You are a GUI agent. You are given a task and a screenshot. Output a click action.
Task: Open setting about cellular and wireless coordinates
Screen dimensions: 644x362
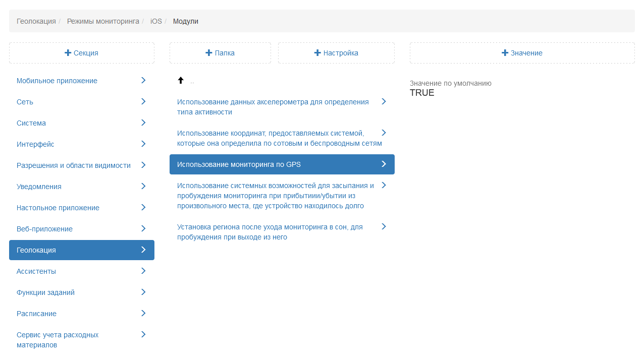point(279,138)
